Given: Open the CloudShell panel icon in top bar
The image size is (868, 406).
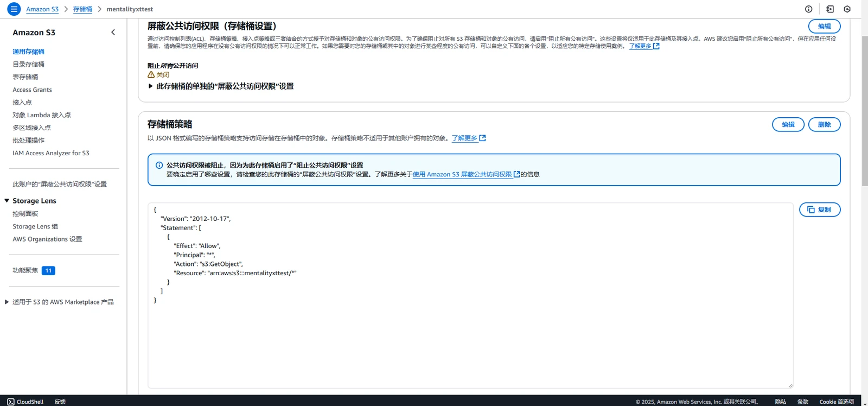Looking at the screenshot, I should click(x=830, y=9).
